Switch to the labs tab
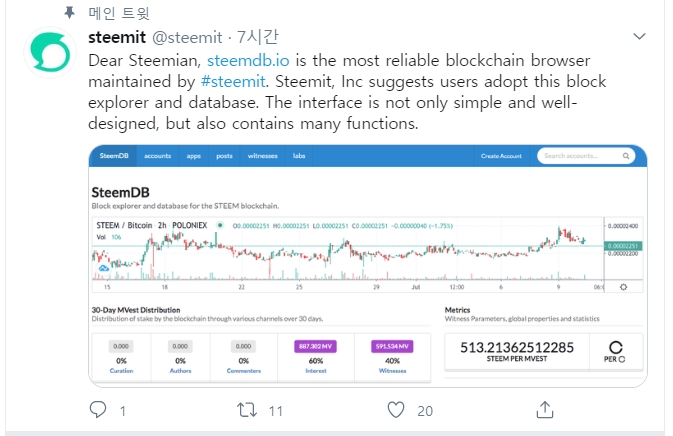This screenshot has width=673, height=436. pos(298,156)
